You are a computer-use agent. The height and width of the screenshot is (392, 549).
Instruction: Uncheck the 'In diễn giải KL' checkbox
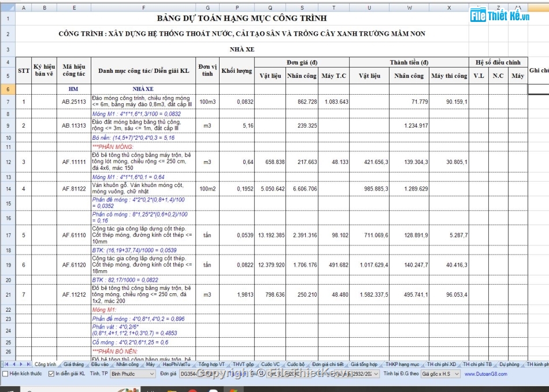(x=51, y=374)
